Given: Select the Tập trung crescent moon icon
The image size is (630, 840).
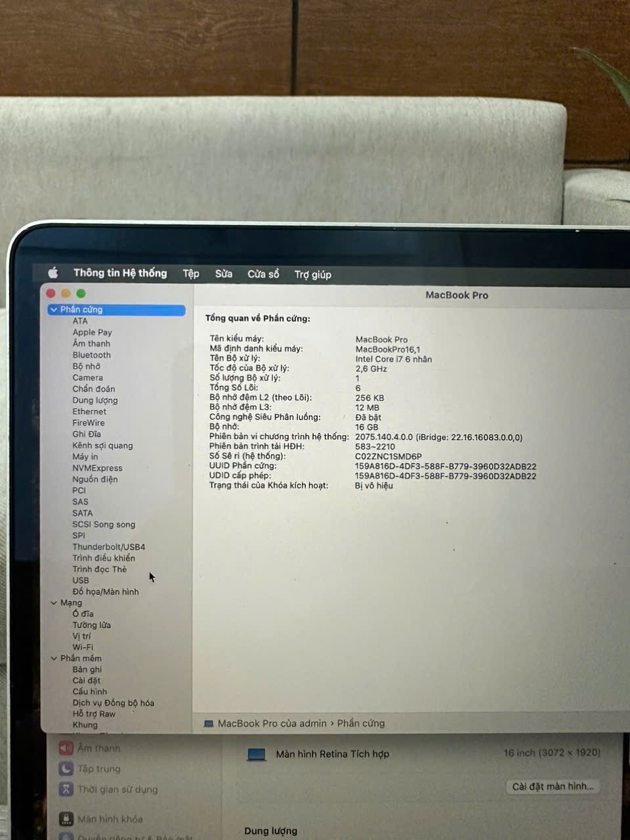Looking at the screenshot, I should click(66, 768).
